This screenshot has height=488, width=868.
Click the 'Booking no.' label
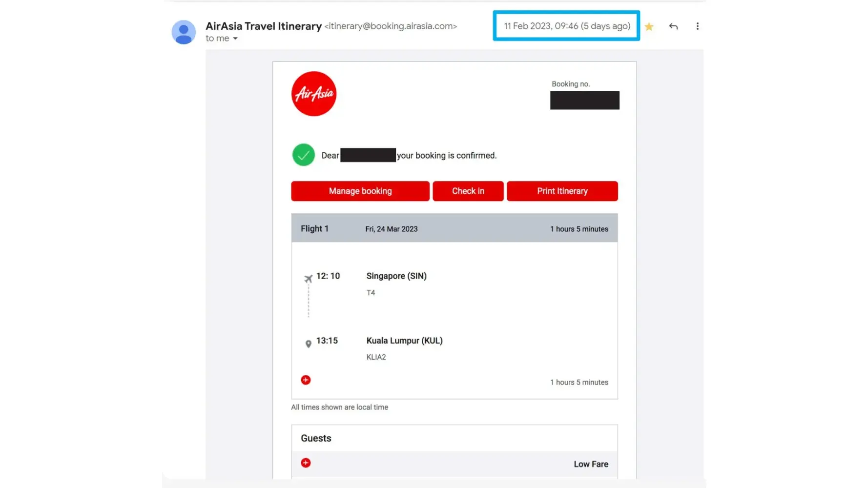pyautogui.click(x=571, y=84)
